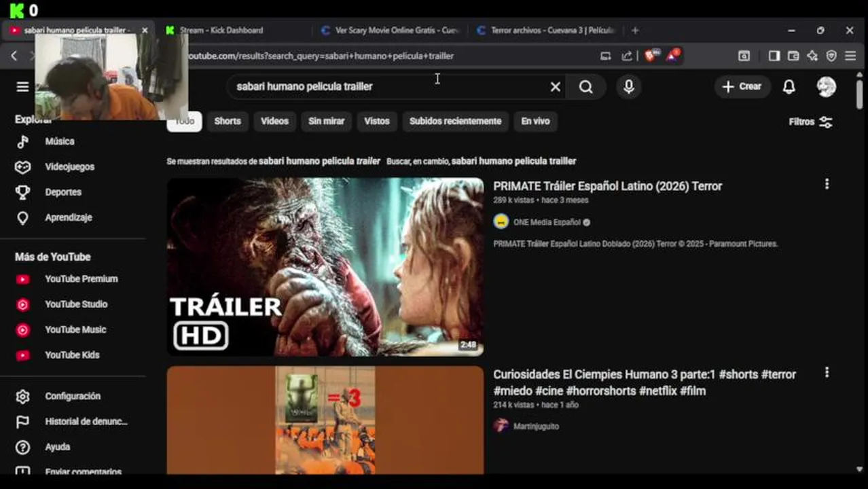
Task: Open Martinjuguito channel
Action: (536, 426)
